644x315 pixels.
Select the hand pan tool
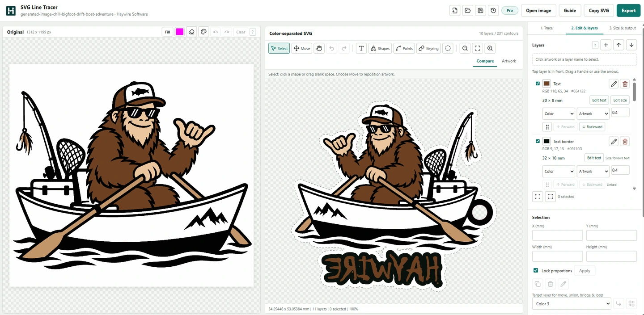(319, 48)
